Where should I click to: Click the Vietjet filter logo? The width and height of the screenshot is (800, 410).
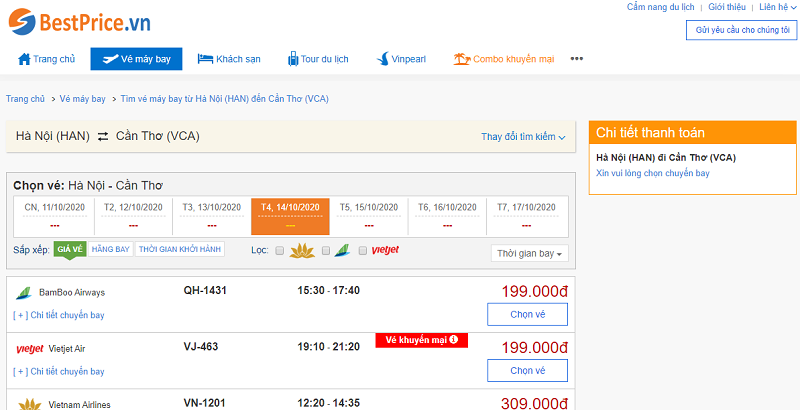click(x=385, y=250)
